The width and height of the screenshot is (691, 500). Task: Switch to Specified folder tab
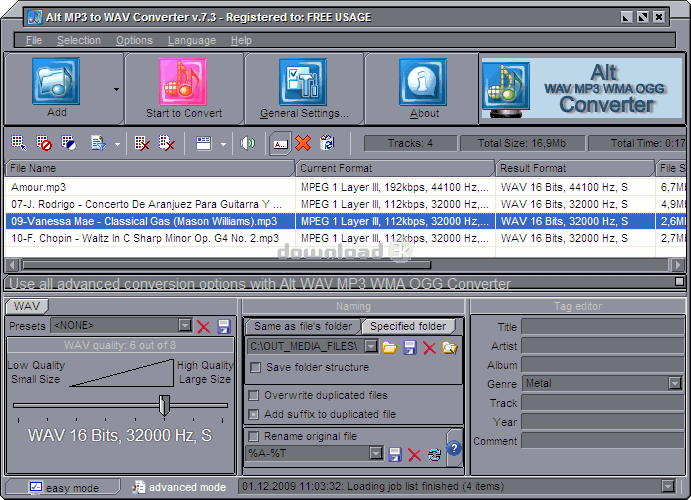[408, 326]
